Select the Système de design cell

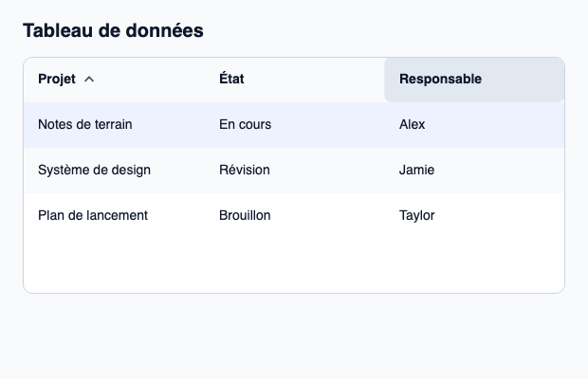click(114, 171)
